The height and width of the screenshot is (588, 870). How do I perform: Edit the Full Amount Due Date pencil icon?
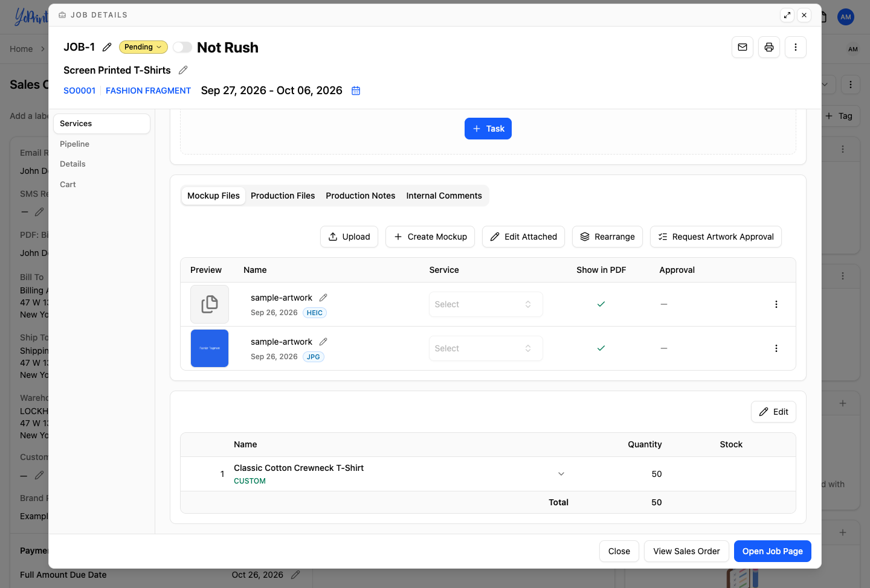(295, 575)
